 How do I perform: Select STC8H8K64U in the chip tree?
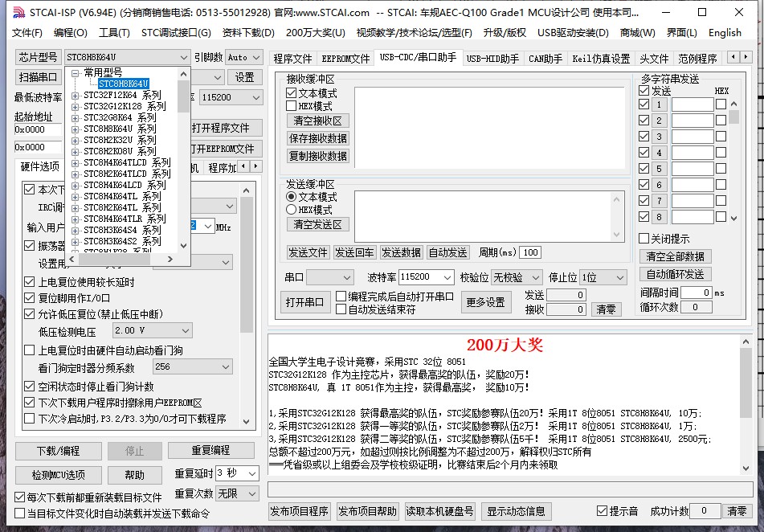[x=123, y=84]
